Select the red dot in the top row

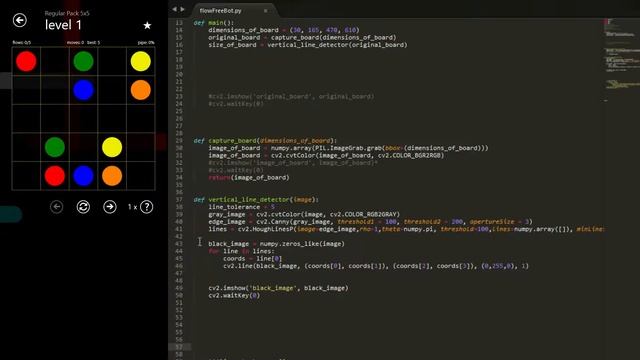(x=26, y=61)
